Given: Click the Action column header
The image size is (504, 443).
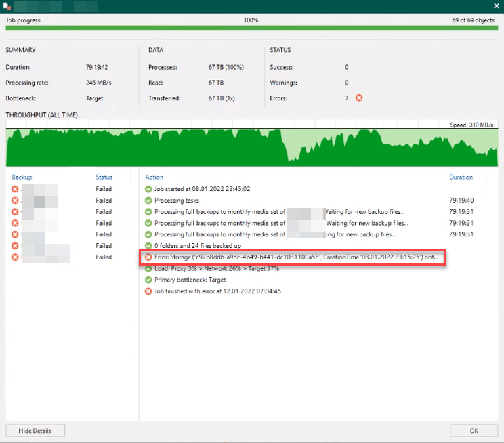Looking at the screenshot, I should pyautogui.click(x=154, y=177).
